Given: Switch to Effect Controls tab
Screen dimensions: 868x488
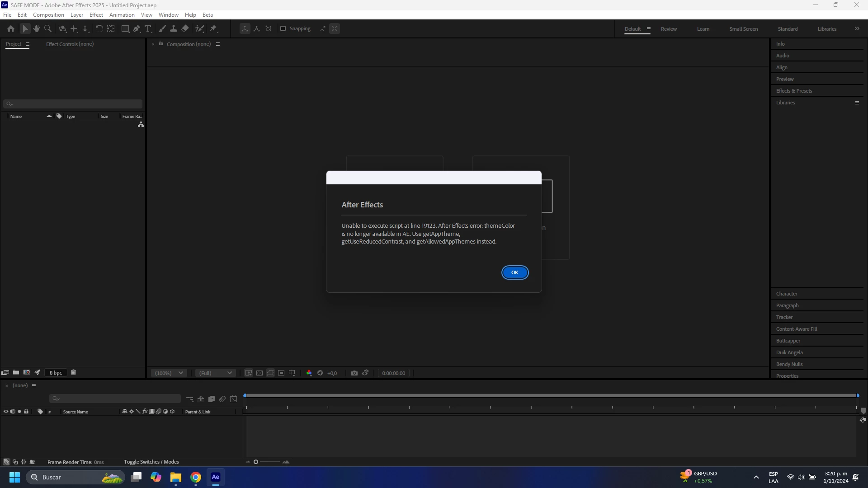Looking at the screenshot, I should pyautogui.click(x=70, y=44).
